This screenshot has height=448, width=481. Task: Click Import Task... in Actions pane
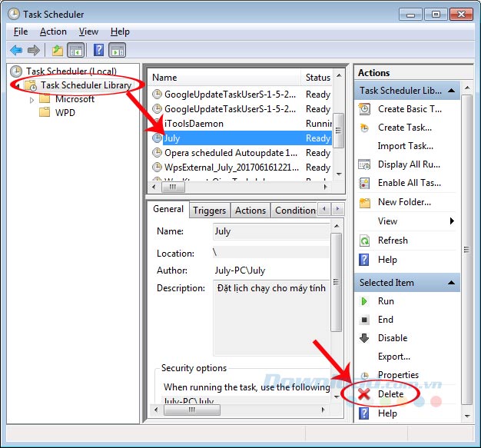(406, 146)
